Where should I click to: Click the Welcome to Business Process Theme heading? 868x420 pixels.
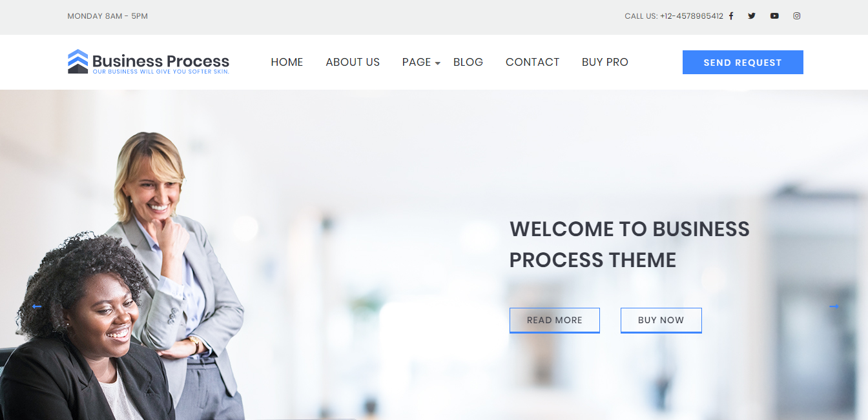(630, 245)
